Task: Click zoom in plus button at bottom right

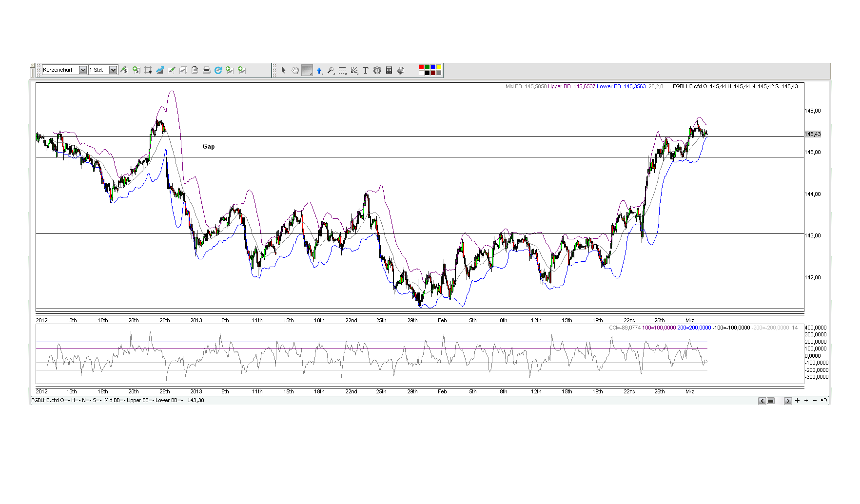Action: [x=806, y=401]
